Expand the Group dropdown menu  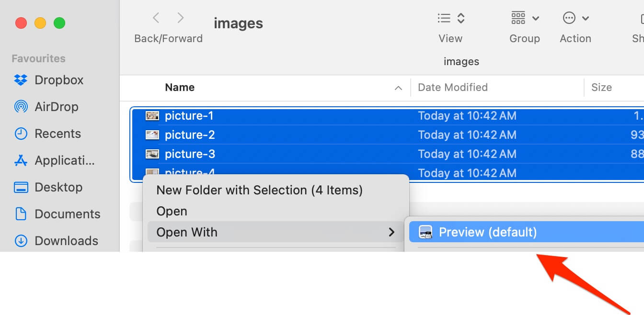click(525, 19)
